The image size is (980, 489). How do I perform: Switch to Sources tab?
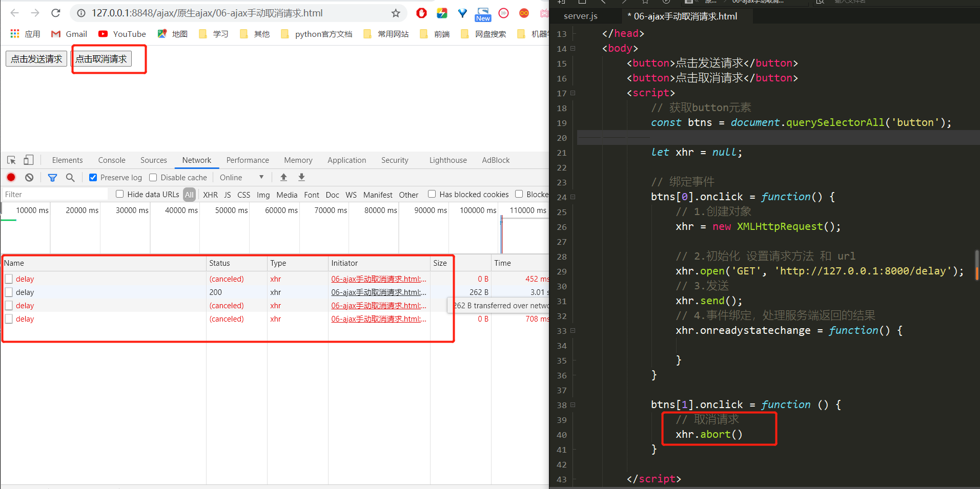click(x=154, y=160)
